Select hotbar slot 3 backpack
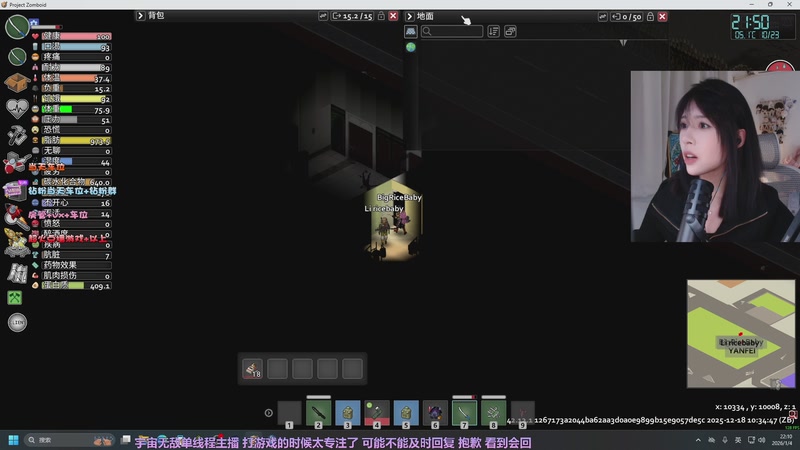Viewport: 800px width, 450px height. (347, 413)
